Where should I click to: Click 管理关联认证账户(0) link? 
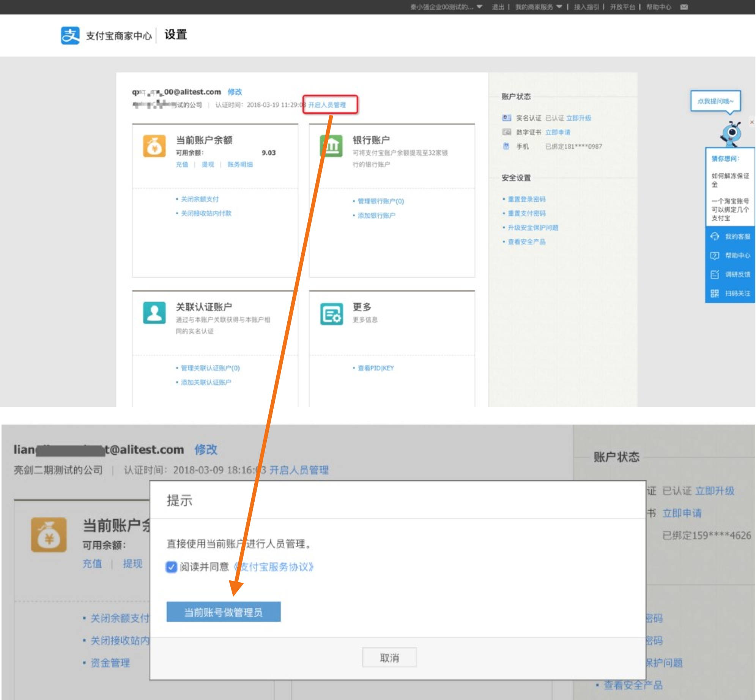coord(210,368)
